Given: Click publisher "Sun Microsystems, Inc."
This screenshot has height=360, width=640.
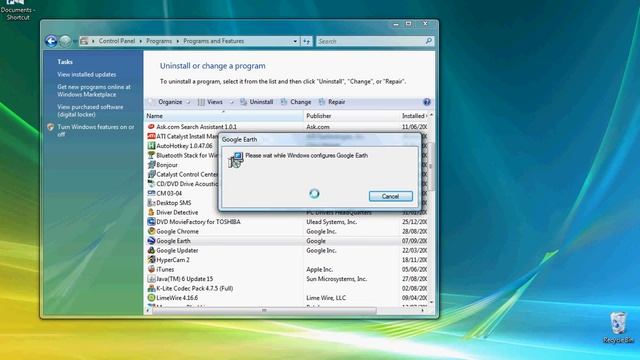Looking at the screenshot, I should pyautogui.click(x=337, y=279).
